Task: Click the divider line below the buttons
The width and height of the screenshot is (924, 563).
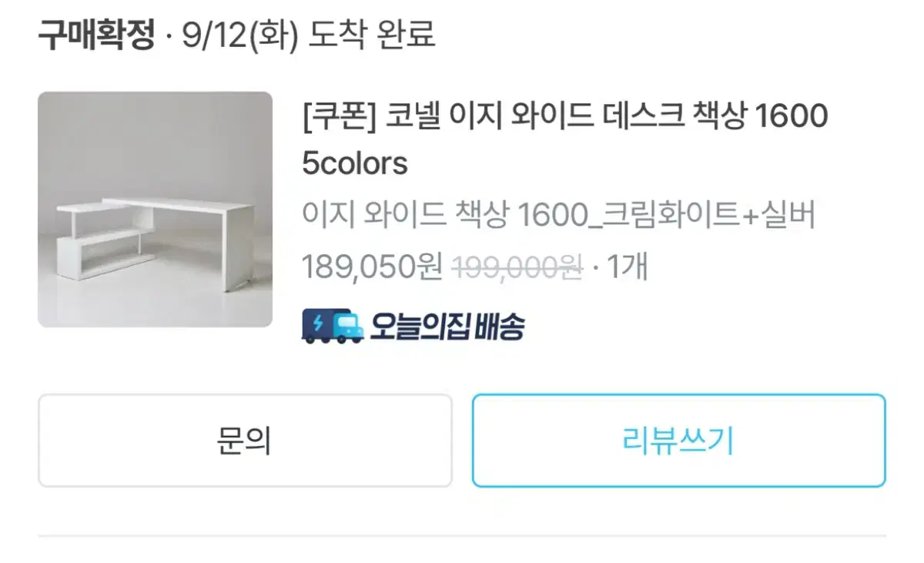Action: click(x=462, y=536)
